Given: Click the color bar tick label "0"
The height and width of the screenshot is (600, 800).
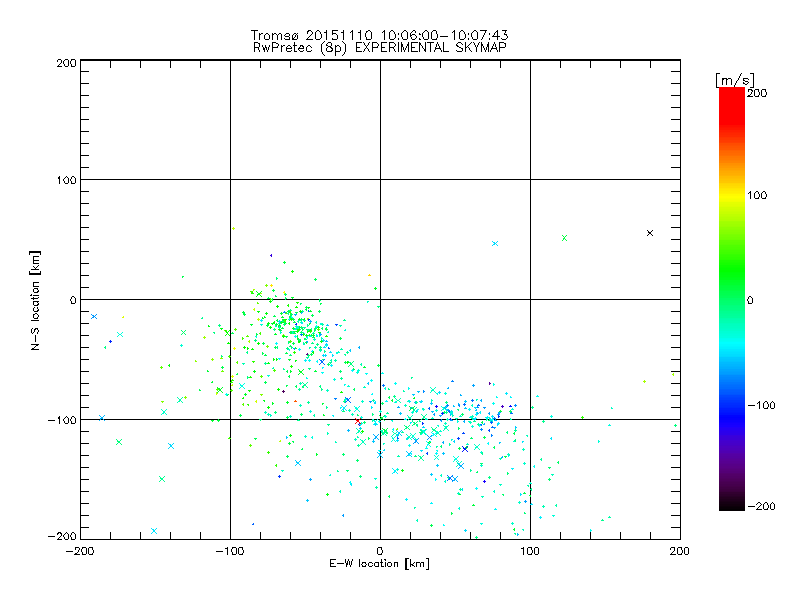Looking at the screenshot, I should click(750, 300).
